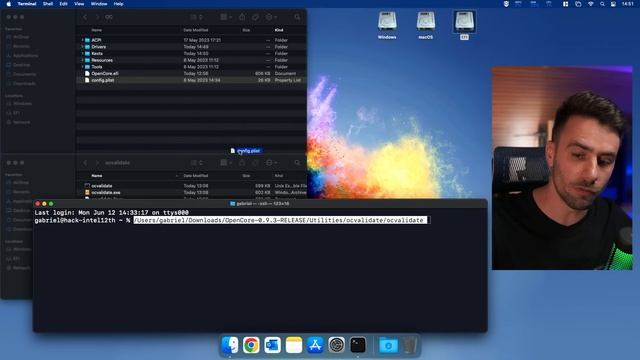This screenshot has width=640, height=360.
Task: Go back in OC Finder window
Action: click(85, 17)
